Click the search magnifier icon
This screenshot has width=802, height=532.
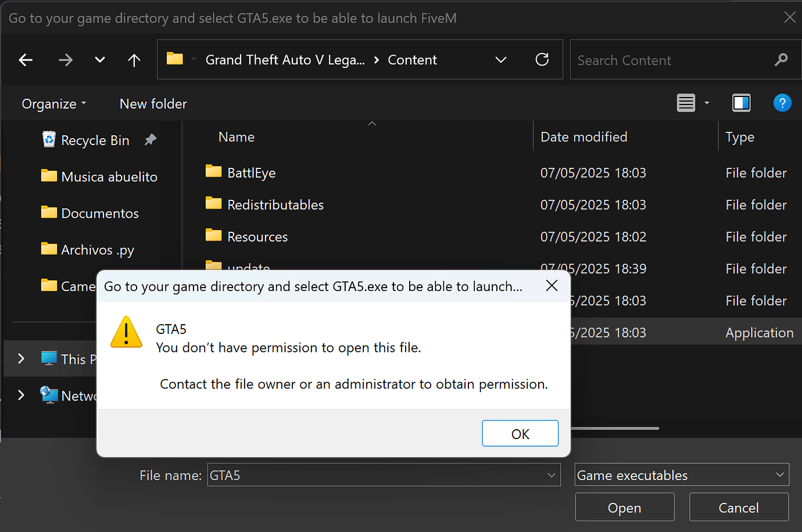[x=781, y=59]
